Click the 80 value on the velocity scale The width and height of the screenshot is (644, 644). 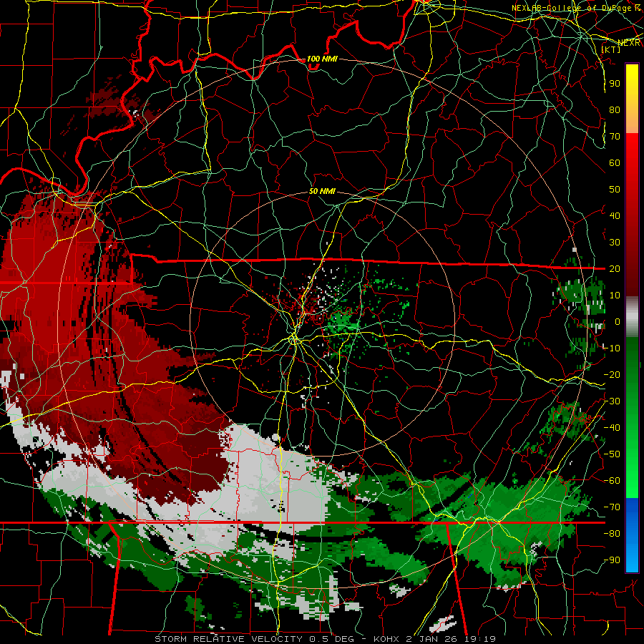[x=615, y=109]
